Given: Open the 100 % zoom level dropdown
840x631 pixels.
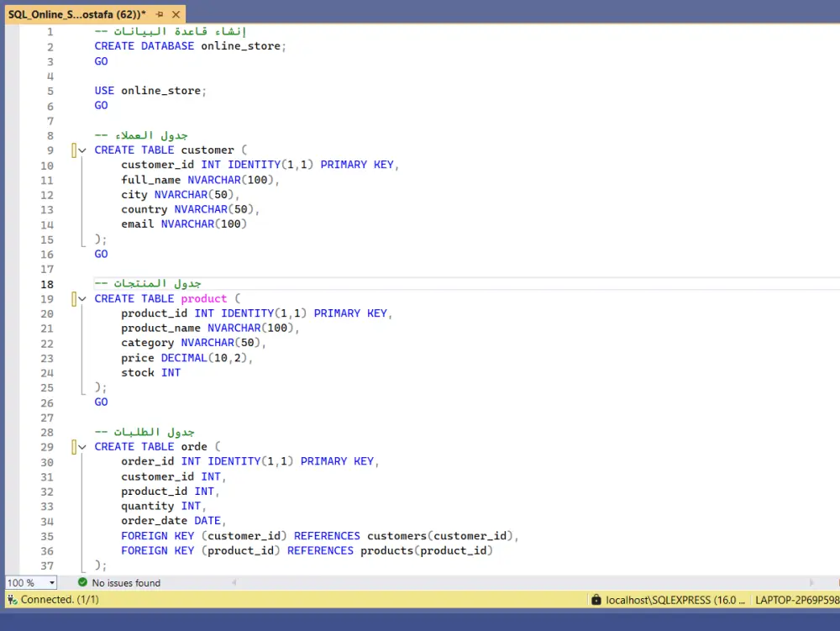Looking at the screenshot, I should click(x=51, y=582).
